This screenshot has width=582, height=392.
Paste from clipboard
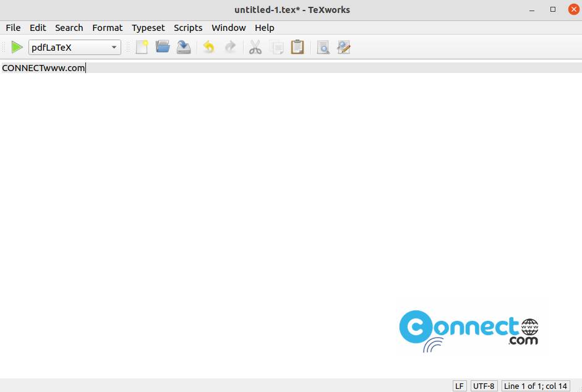click(297, 47)
